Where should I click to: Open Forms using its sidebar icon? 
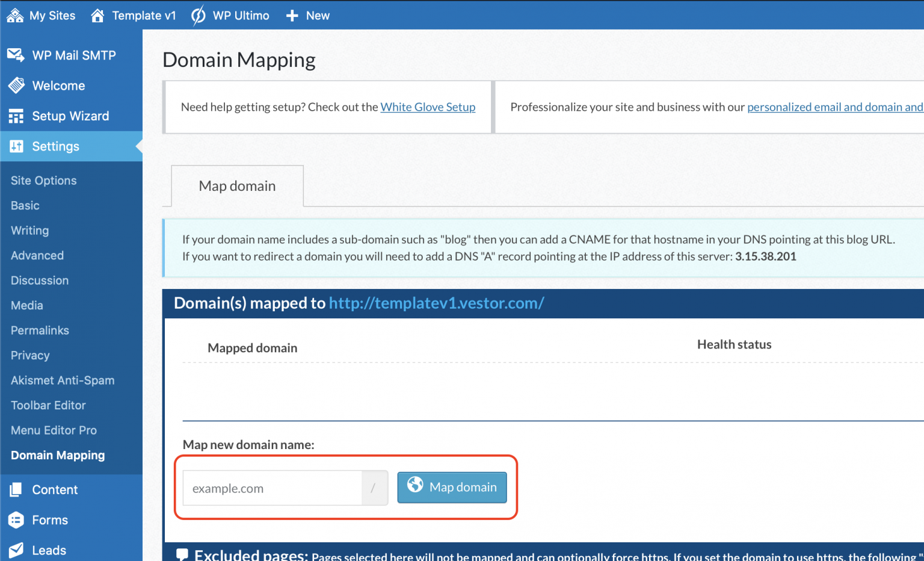point(14,519)
